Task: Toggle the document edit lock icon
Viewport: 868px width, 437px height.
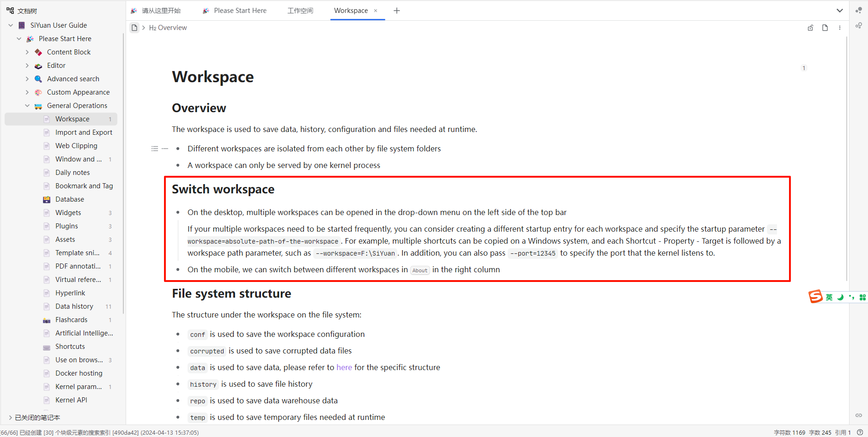Action: (x=810, y=28)
